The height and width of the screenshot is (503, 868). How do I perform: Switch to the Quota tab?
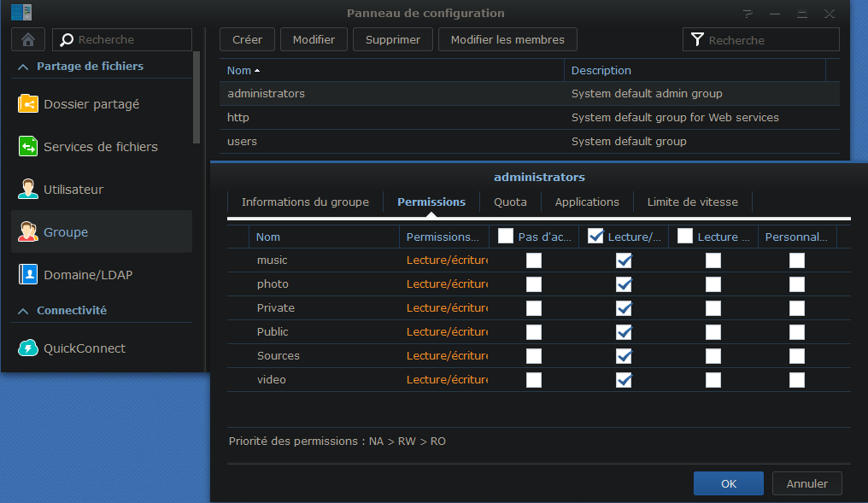pos(510,202)
